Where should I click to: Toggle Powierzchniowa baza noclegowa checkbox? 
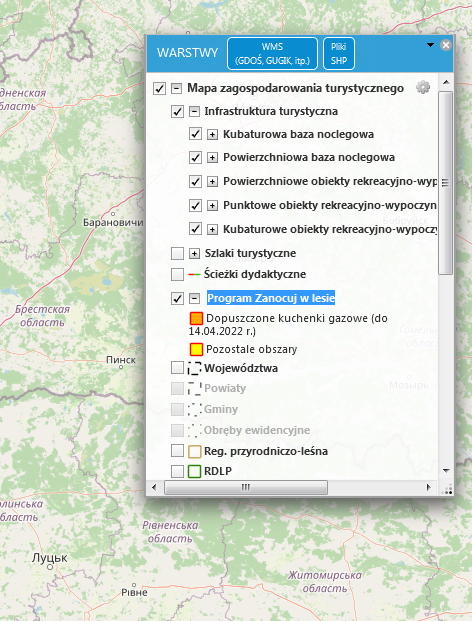click(195, 157)
